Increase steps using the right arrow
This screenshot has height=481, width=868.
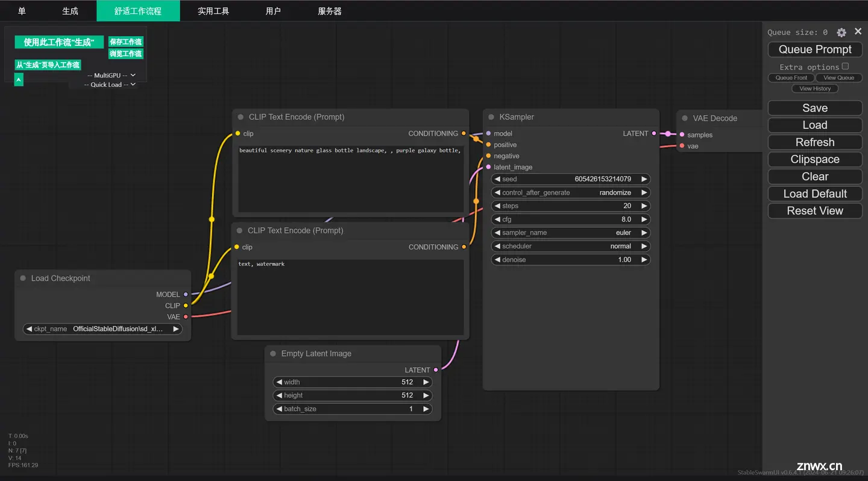click(644, 206)
